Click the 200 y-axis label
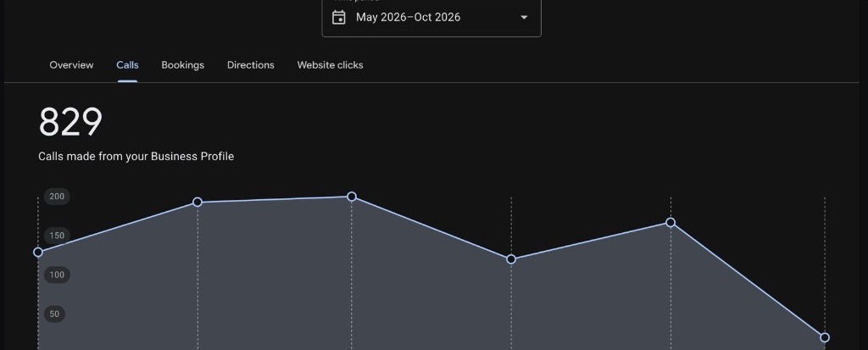This screenshot has width=868, height=350. tap(57, 197)
